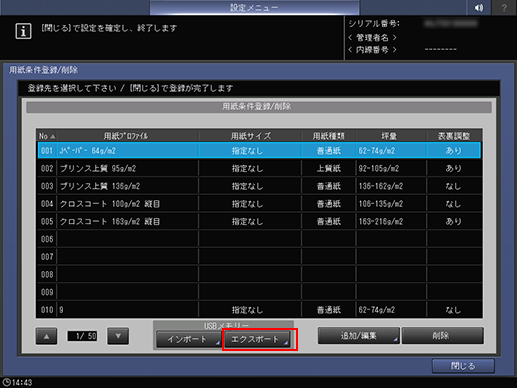
Task: Click the 削除 button
Action: 442,336
